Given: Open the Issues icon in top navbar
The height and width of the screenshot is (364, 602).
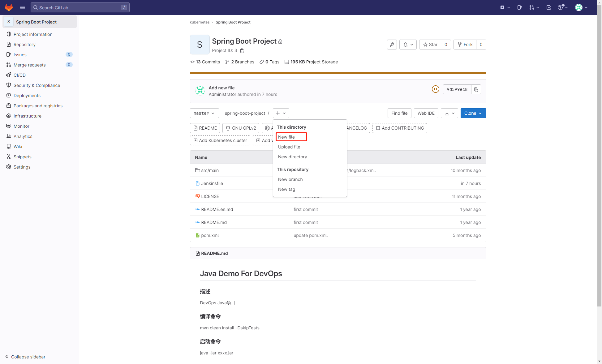Looking at the screenshot, I should pos(519,7).
